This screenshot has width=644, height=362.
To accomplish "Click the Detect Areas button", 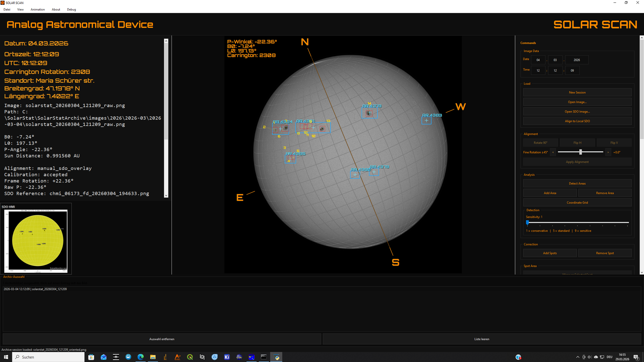I will tap(577, 183).
